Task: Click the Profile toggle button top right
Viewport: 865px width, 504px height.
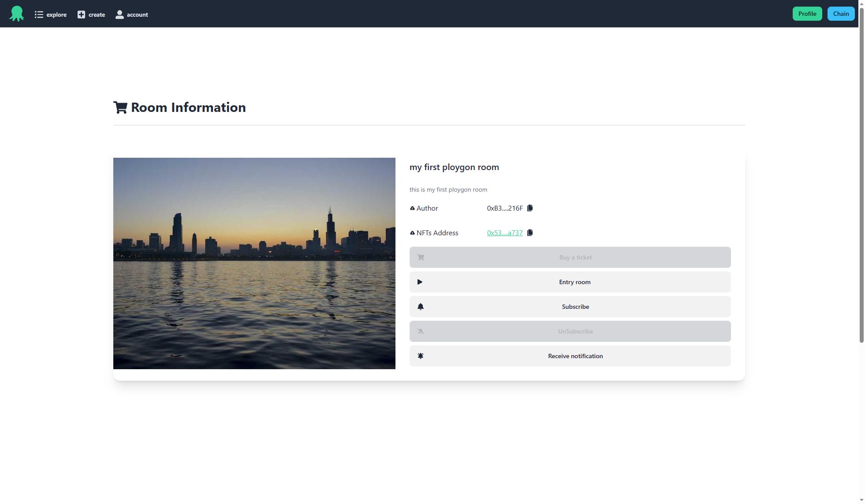Action: click(807, 13)
